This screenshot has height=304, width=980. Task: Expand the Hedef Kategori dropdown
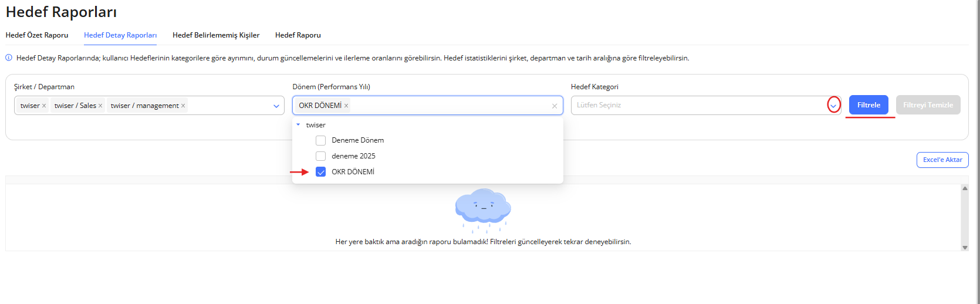coord(833,106)
